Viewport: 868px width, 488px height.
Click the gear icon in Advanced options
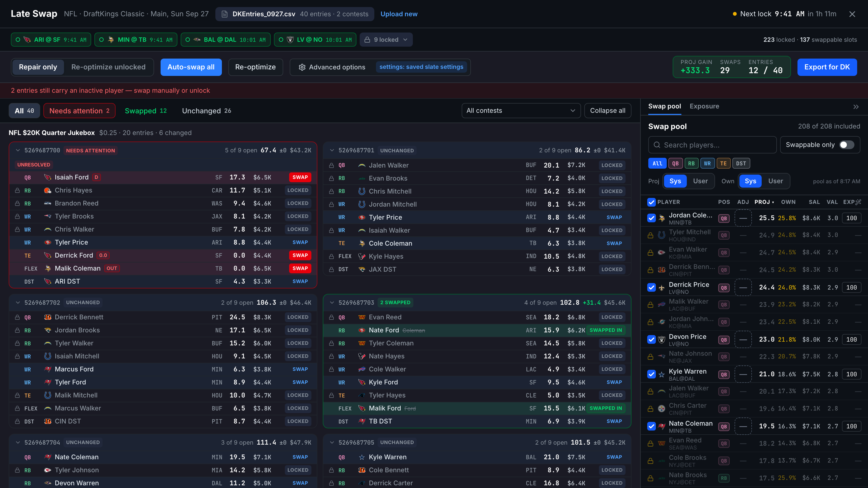click(302, 67)
